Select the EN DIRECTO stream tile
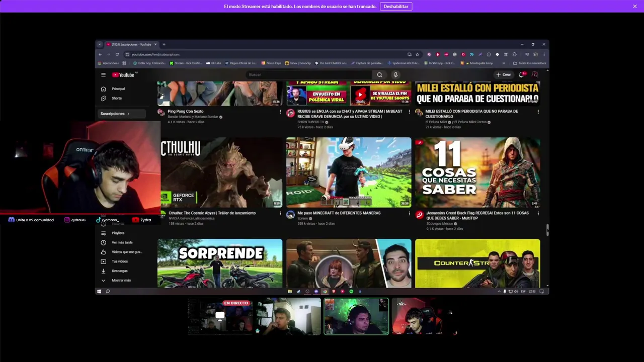Screen dimensions: 644x362 (x=221, y=316)
